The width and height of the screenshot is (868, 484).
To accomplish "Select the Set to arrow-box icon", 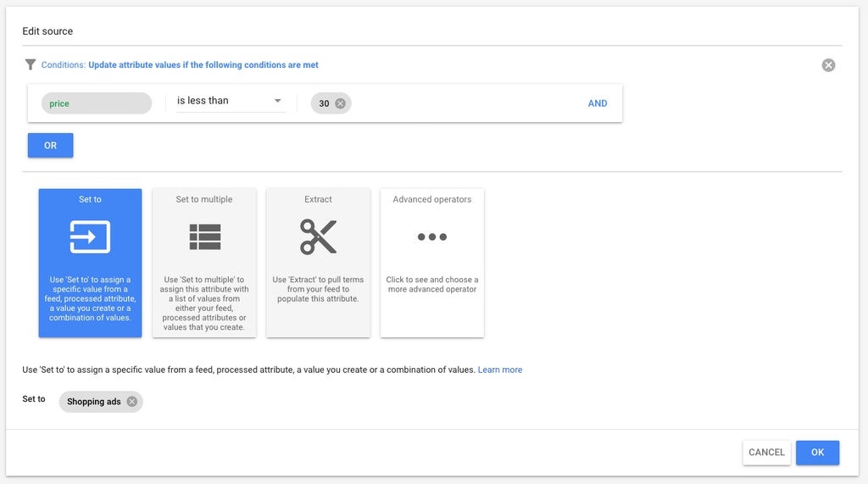I will [x=90, y=237].
